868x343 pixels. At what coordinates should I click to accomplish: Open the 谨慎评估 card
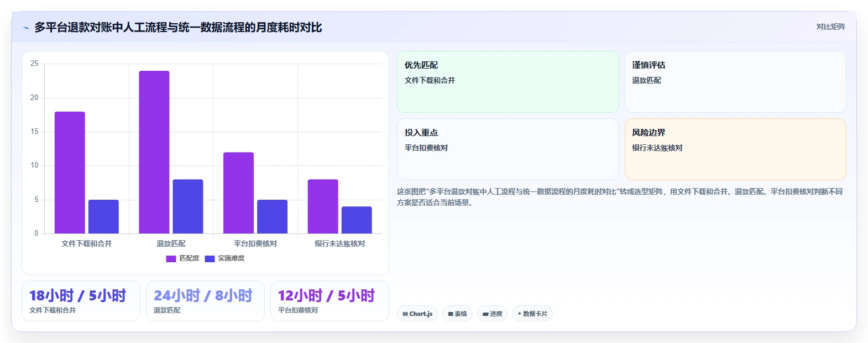[x=735, y=82]
